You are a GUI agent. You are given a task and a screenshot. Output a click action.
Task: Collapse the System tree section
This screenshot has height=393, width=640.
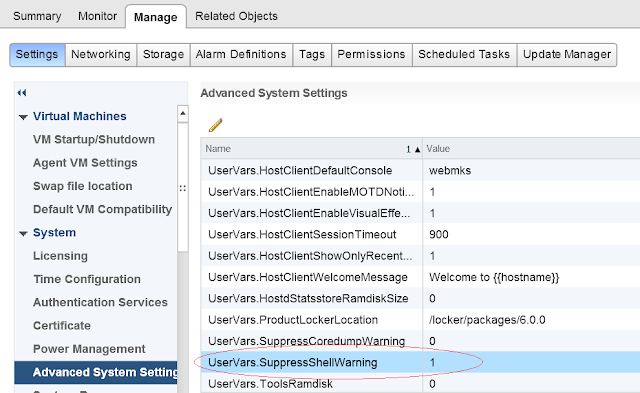(23, 233)
